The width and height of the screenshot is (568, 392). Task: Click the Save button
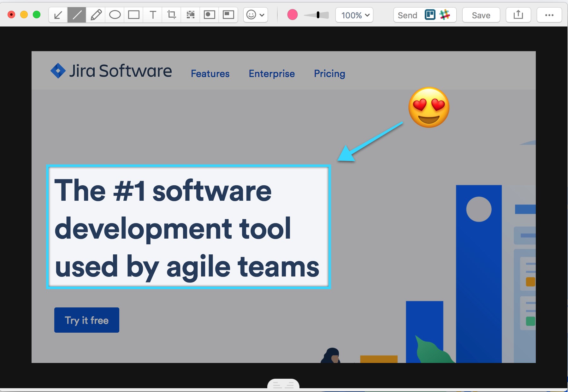pos(481,15)
